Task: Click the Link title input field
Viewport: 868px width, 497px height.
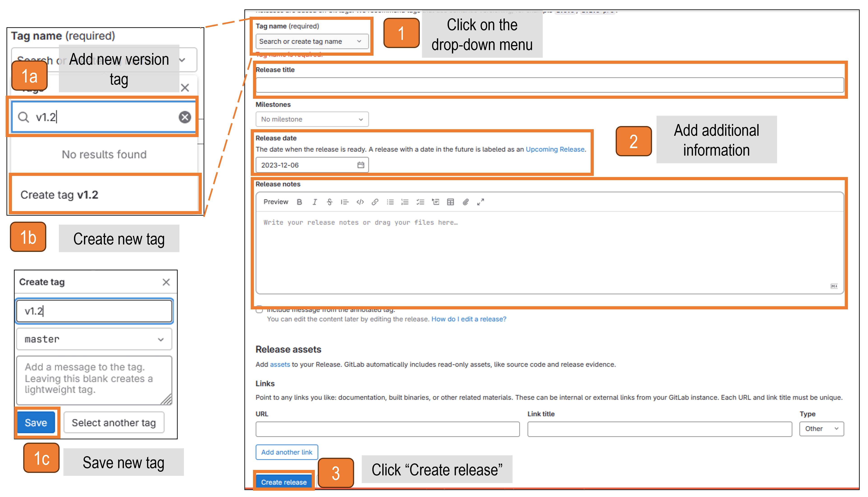Action: (x=659, y=429)
